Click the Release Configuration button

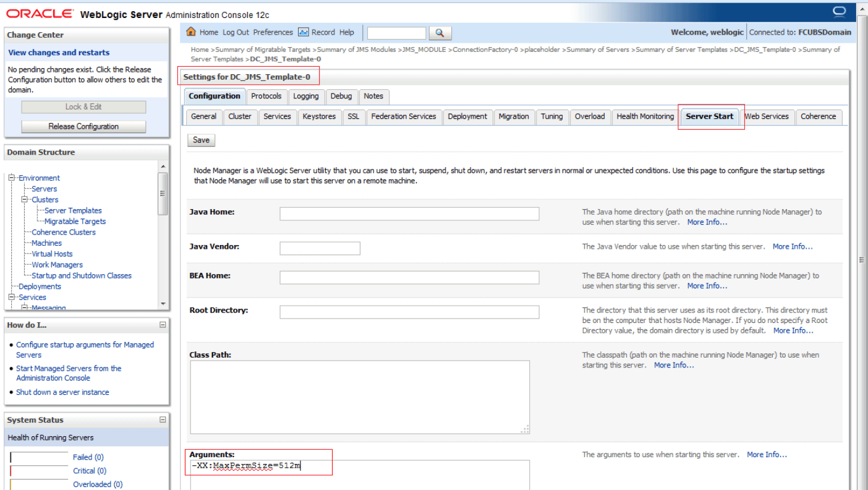pyautogui.click(x=83, y=127)
